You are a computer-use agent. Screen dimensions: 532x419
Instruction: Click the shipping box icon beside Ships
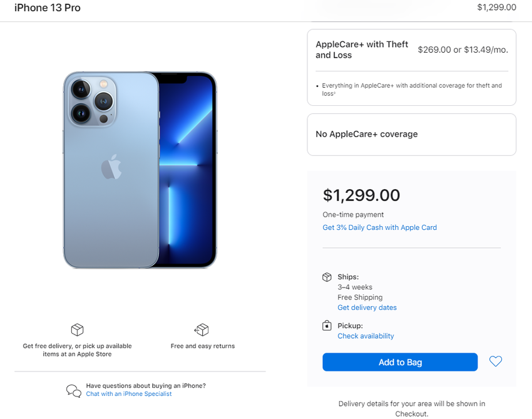(327, 277)
